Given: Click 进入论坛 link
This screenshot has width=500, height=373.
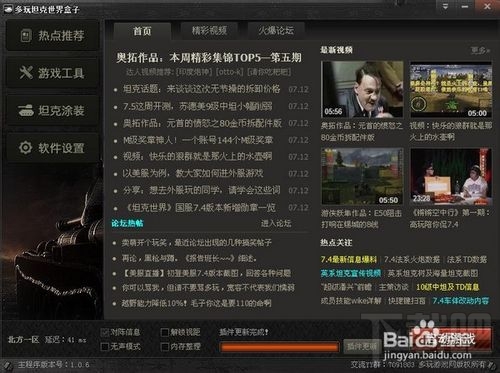Looking at the screenshot, I should click(276, 223).
